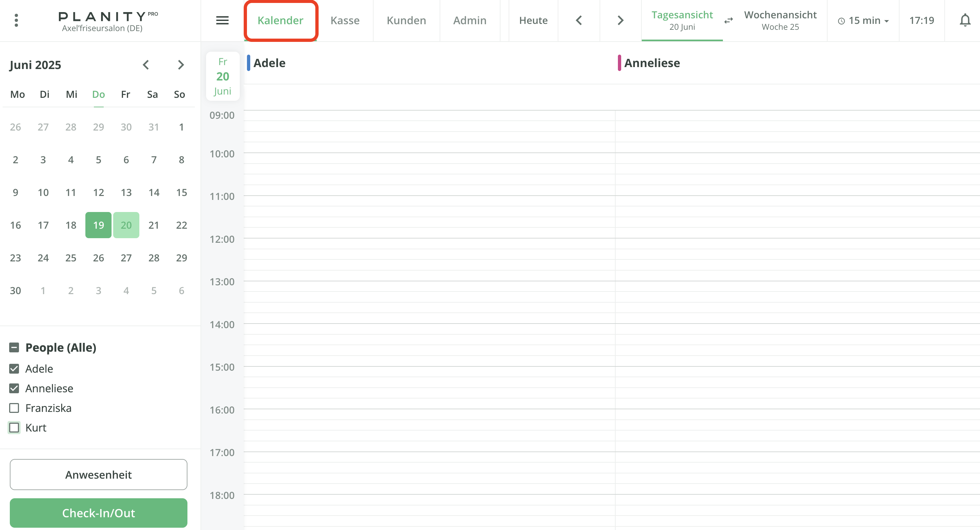Go to previous day in toolbar

pos(579,20)
